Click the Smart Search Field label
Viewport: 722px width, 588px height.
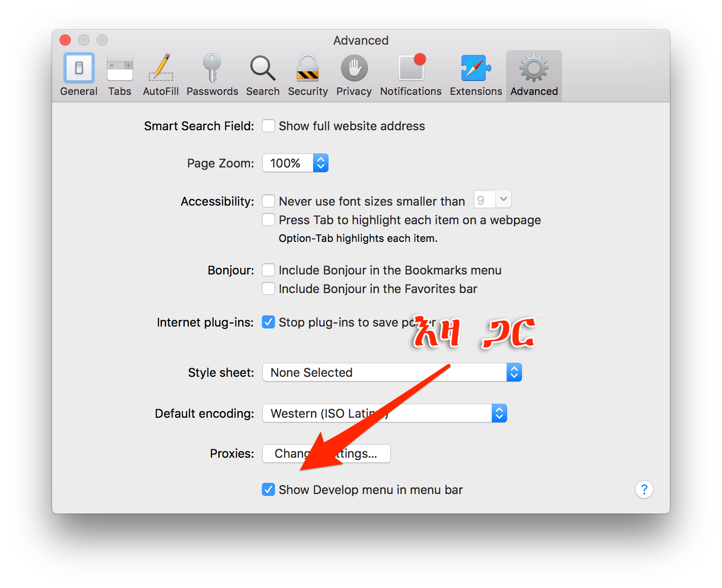199,126
